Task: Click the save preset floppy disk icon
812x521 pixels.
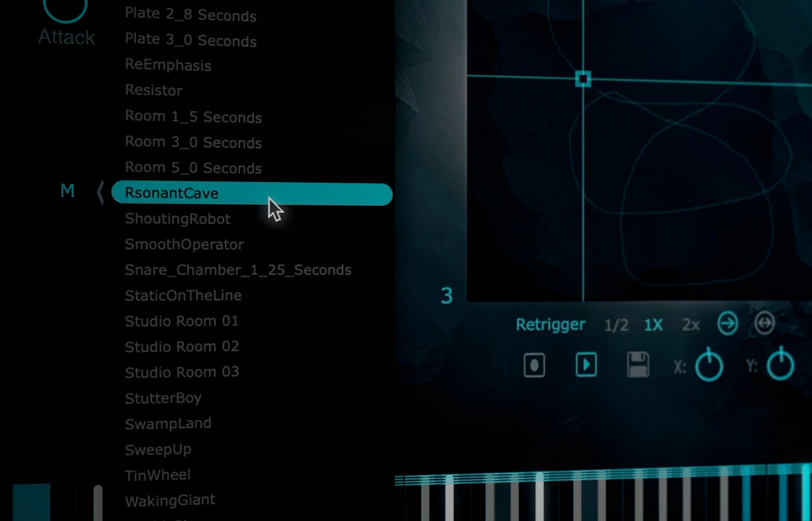Action: (638, 365)
